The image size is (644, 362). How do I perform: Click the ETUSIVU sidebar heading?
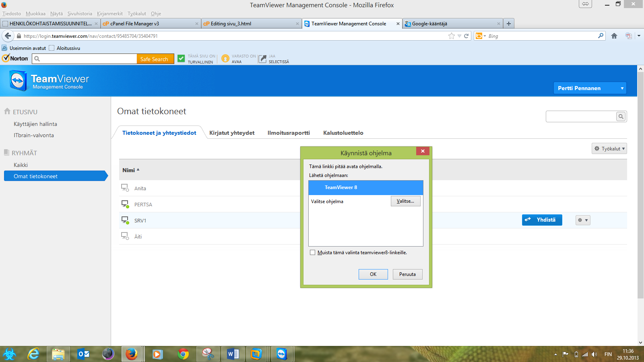click(x=21, y=112)
